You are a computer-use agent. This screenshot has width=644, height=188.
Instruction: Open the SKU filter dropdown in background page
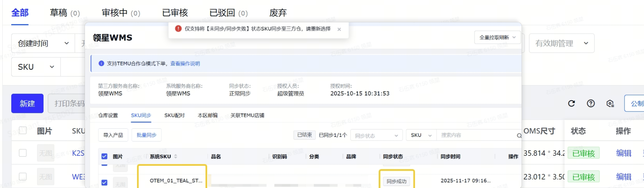tap(36, 67)
